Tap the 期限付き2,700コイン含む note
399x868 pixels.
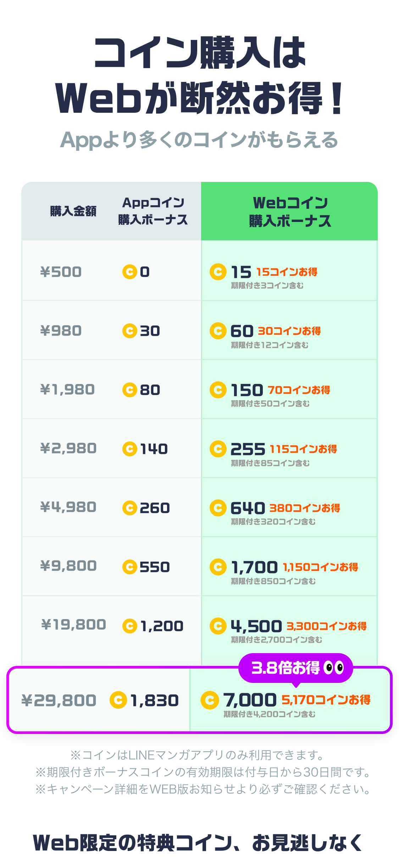point(276,640)
